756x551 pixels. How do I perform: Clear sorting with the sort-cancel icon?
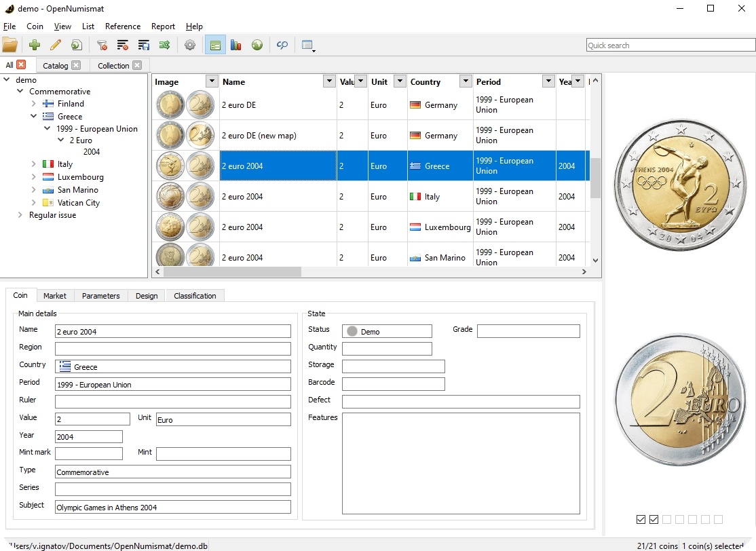(x=122, y=45)
